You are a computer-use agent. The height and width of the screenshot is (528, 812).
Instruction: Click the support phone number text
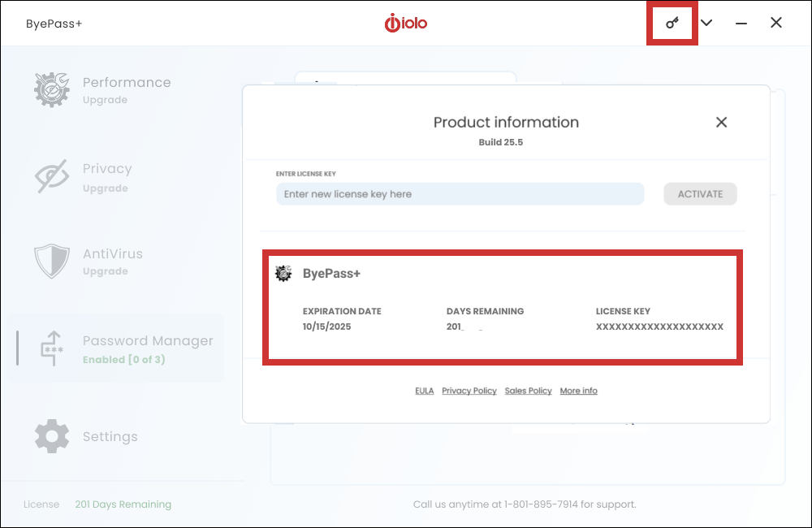[x=541, y=504]
